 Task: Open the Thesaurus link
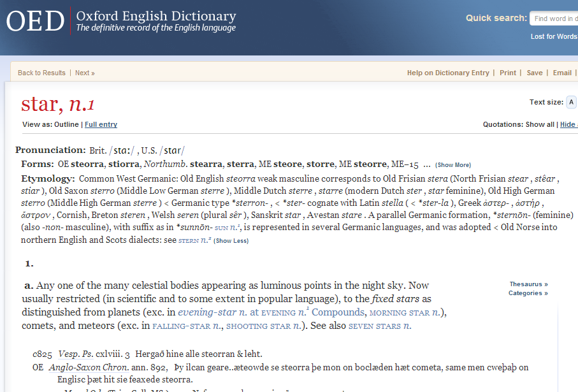pyautogui.click(x=528, y=284)
